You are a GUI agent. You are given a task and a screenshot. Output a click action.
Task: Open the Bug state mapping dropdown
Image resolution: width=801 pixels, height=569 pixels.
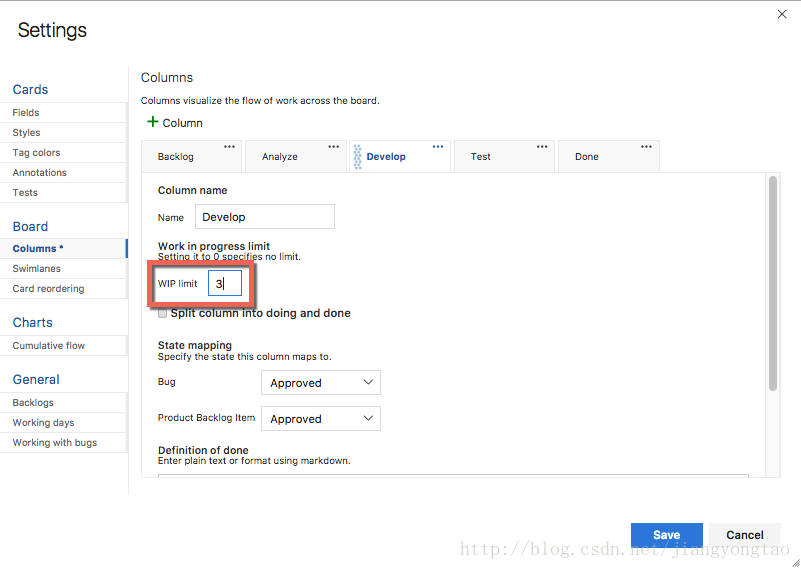pos(321,383)
